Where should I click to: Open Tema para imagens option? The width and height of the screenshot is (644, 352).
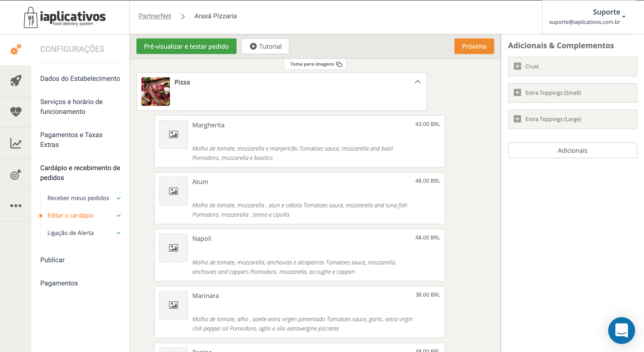[x=315, y=64]
